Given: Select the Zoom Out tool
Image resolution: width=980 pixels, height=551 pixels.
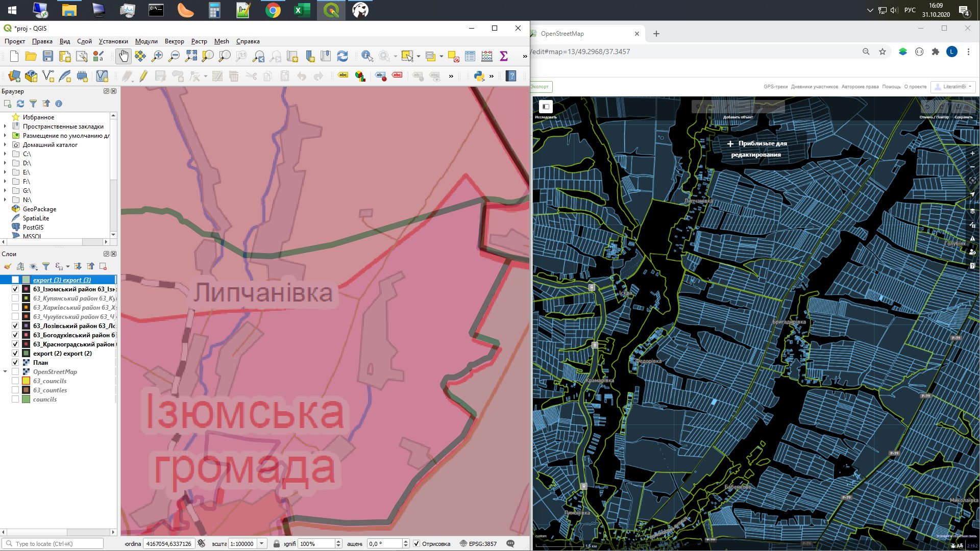Looking at the screenshot, I should click(x=174, y=56).
